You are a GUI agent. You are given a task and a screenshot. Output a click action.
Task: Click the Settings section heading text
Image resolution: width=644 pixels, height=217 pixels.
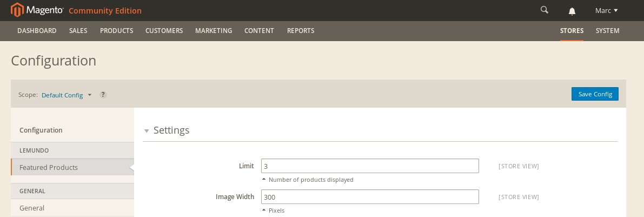[x=171, y=130]
